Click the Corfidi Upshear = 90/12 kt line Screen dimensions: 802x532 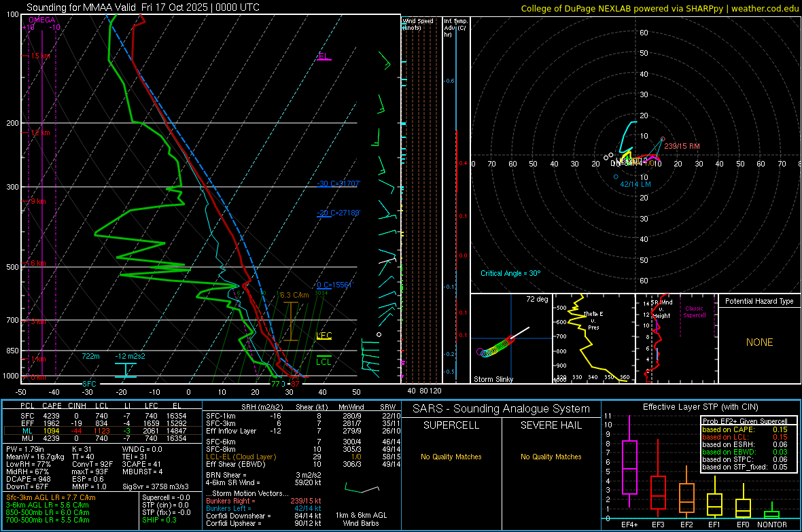[263, 522]
